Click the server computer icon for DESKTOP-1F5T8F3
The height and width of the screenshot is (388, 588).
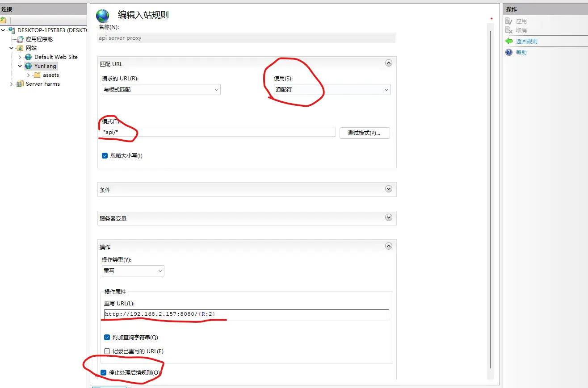[x=12, y=30]
